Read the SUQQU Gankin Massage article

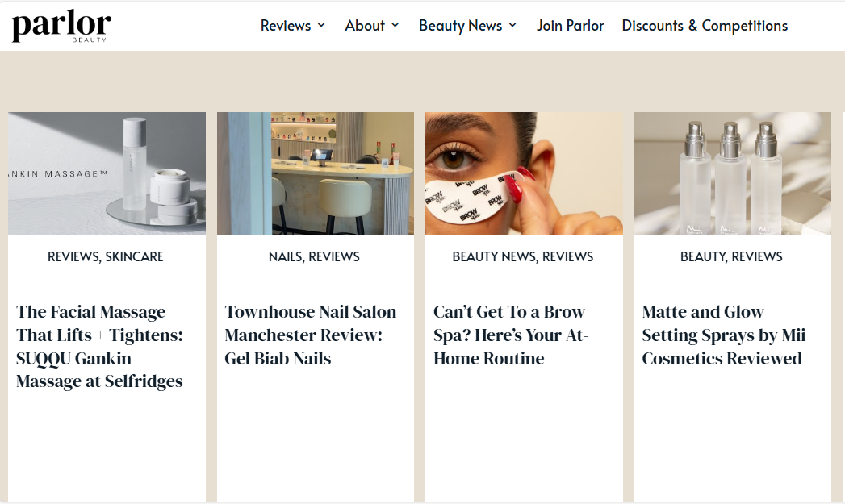[x=100, y=346]
